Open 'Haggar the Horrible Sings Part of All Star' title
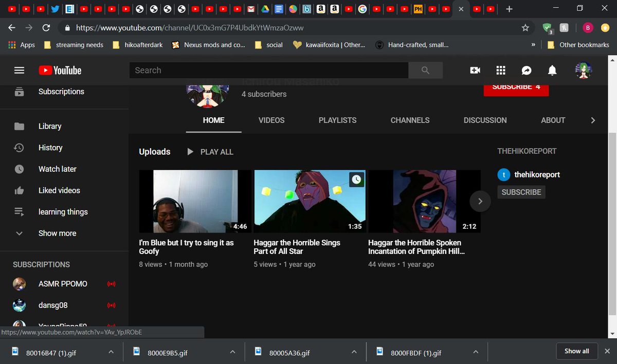The image size is (617, 364). pos(297,247)
